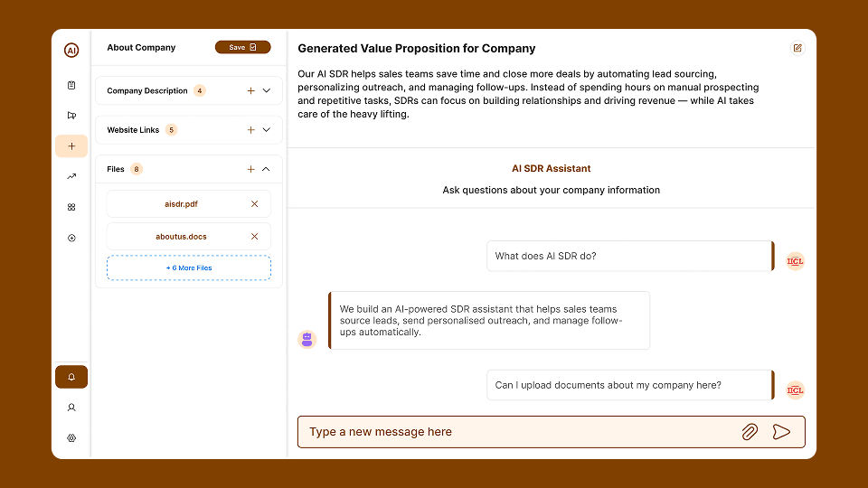
Task: Open the megaphone campaigns icon
Action: 71,116
